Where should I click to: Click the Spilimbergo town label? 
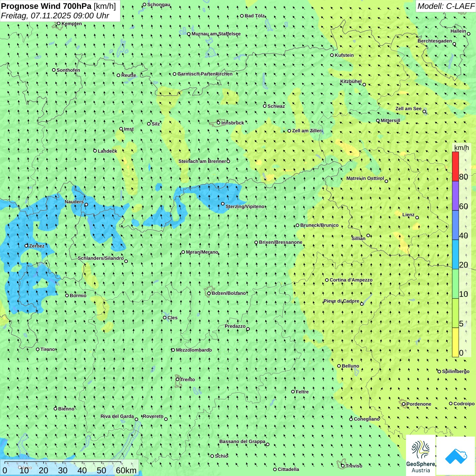456,371
